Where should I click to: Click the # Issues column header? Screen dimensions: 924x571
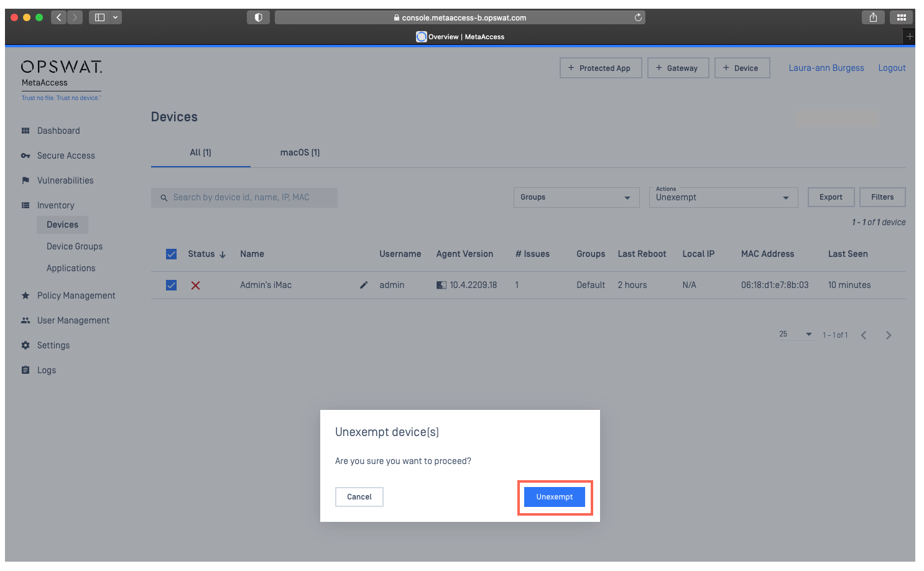(532, 254)
